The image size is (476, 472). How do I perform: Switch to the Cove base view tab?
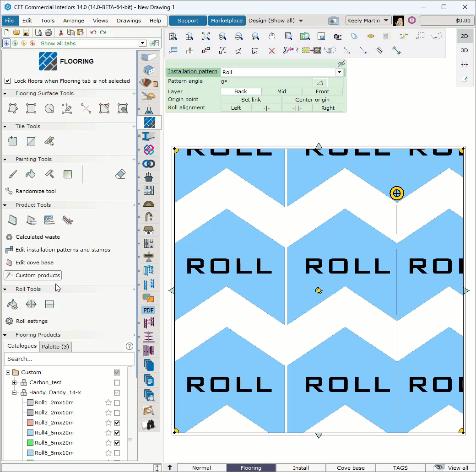[351, 468]
